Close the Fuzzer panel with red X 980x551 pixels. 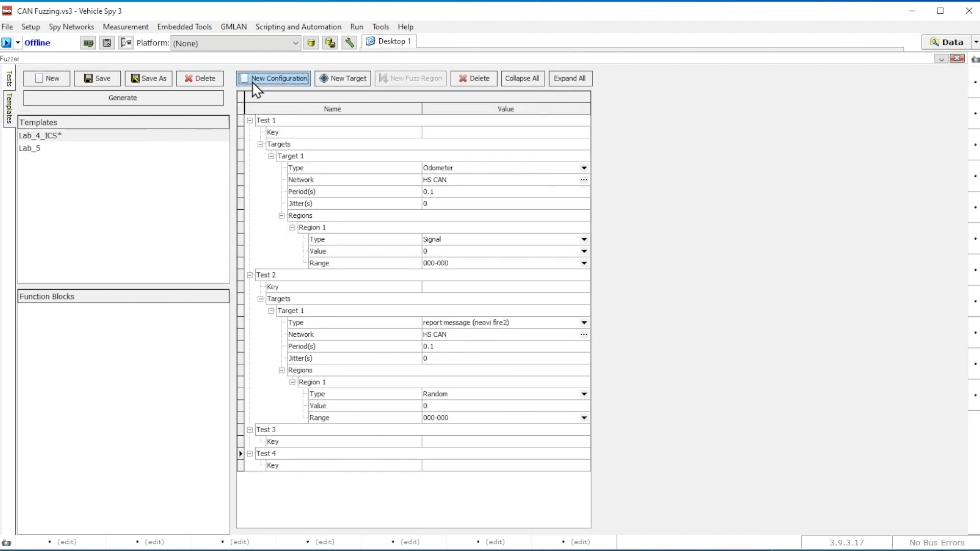[x=957, y=59]
